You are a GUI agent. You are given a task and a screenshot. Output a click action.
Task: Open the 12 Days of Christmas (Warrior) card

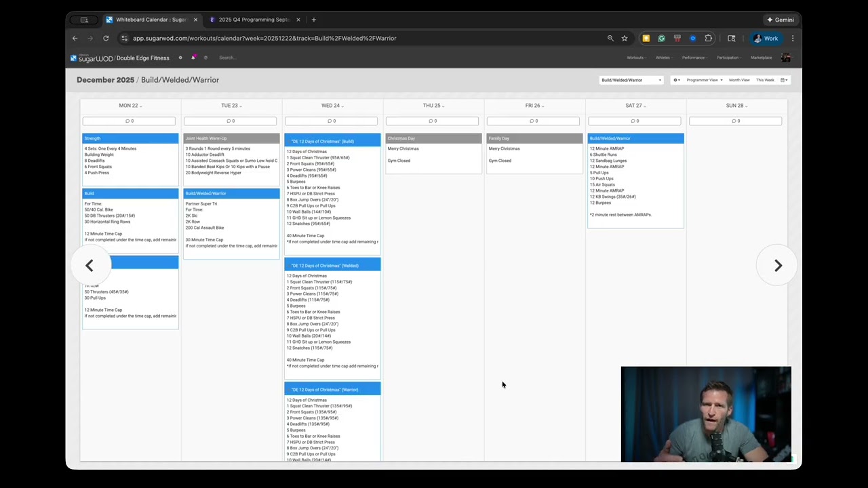point(332,423)
